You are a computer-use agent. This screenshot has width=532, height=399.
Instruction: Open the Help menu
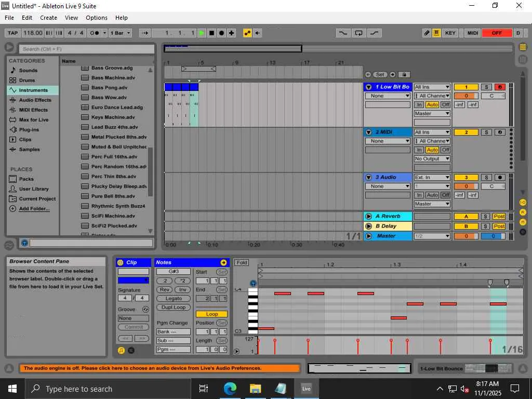click(122, 18)
